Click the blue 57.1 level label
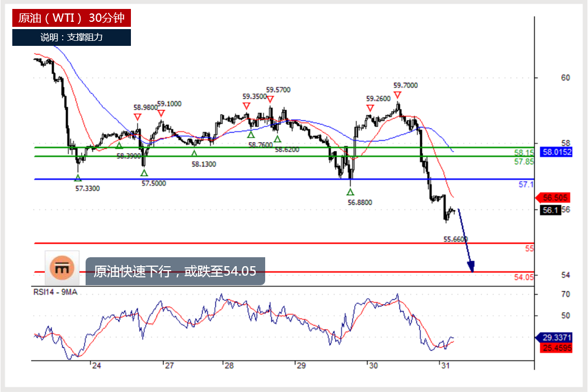This screenshot has height=392, width=588. click(x=526, y=185)
